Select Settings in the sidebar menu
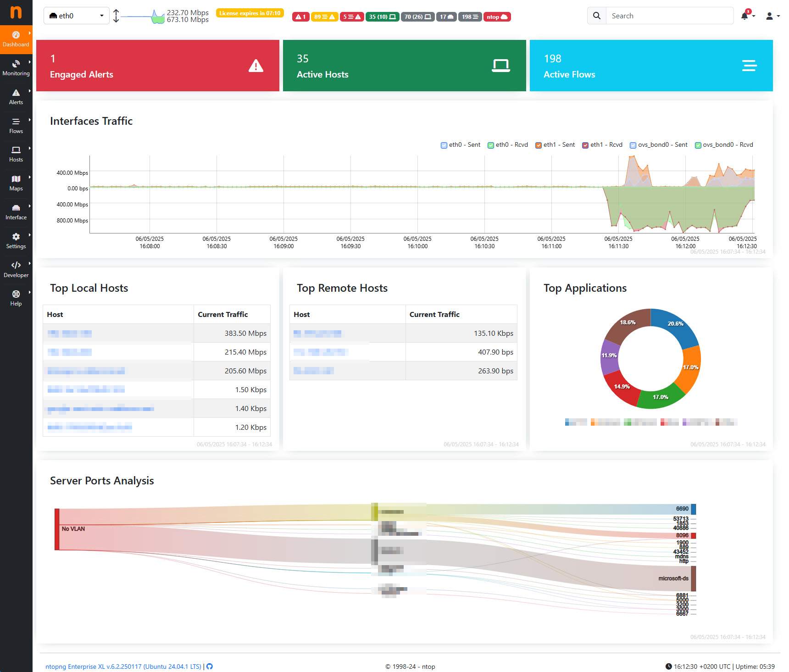Viewport: 789px width, 672px height. pyautogui.click(x=16, y=240)
